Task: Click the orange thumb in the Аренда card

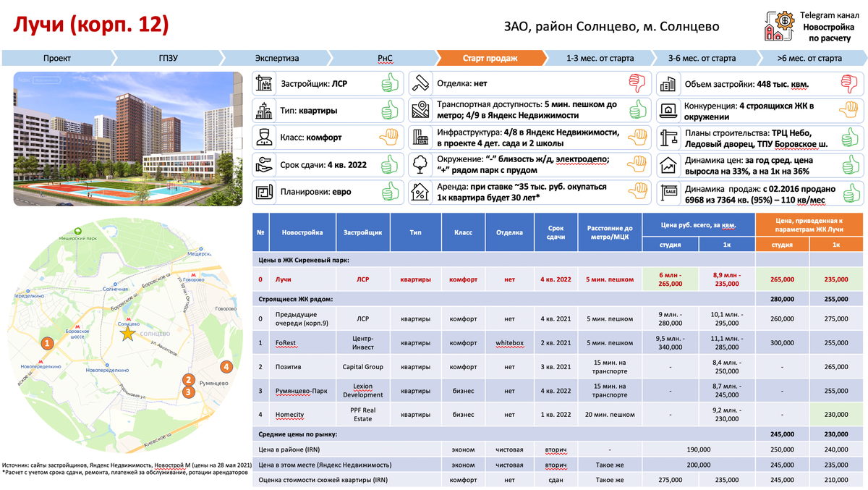Action: pos(637,192)
